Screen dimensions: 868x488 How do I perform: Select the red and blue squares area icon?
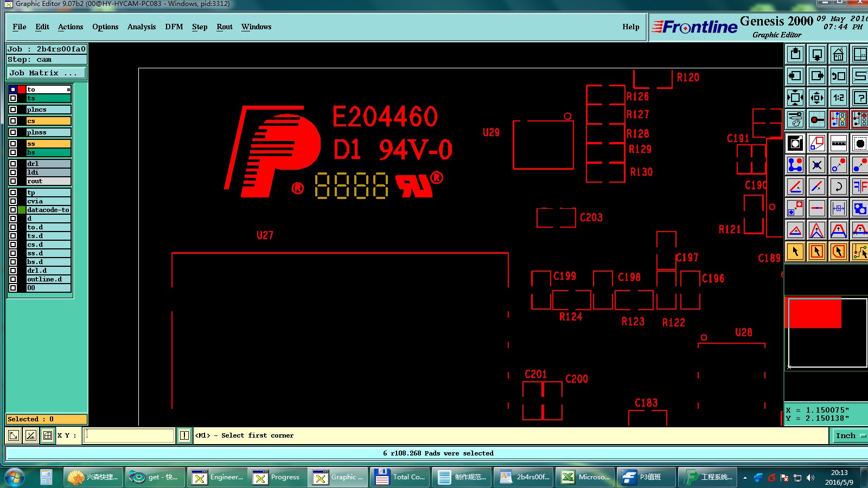coord(817,144)
